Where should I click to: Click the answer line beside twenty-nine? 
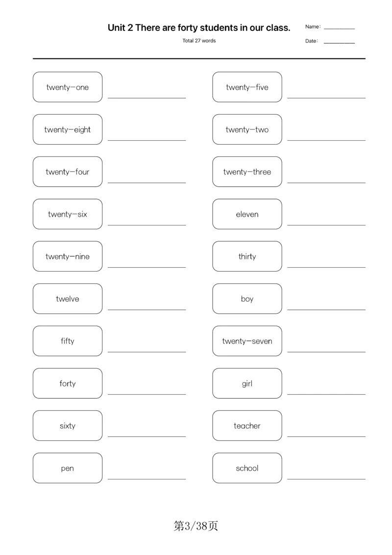147,267
